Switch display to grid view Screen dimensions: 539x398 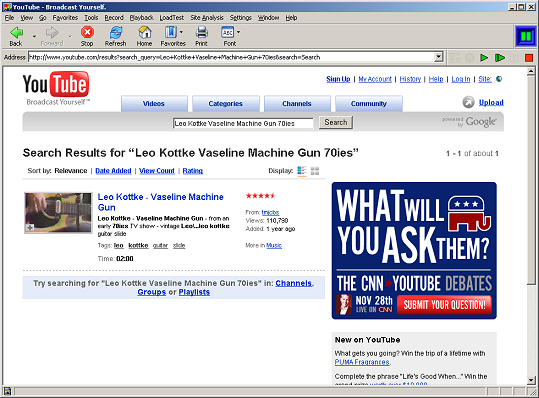[315, 171]
